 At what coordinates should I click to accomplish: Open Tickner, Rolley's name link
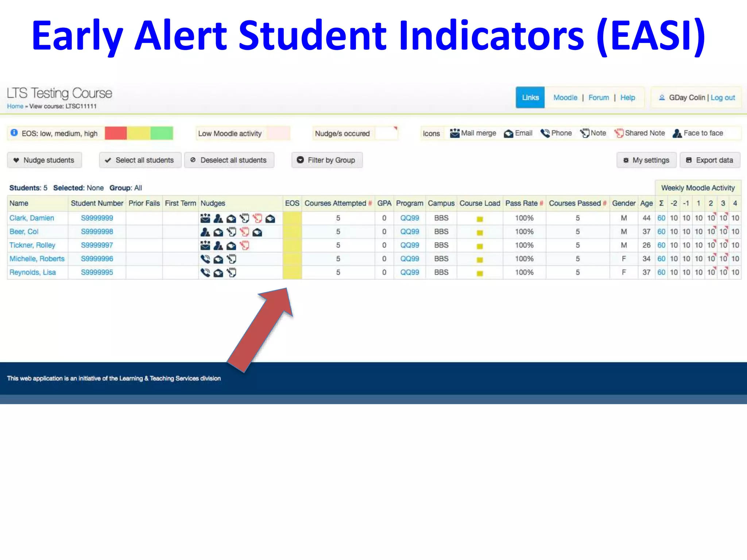pyautogui.click(x=32, y=245)
